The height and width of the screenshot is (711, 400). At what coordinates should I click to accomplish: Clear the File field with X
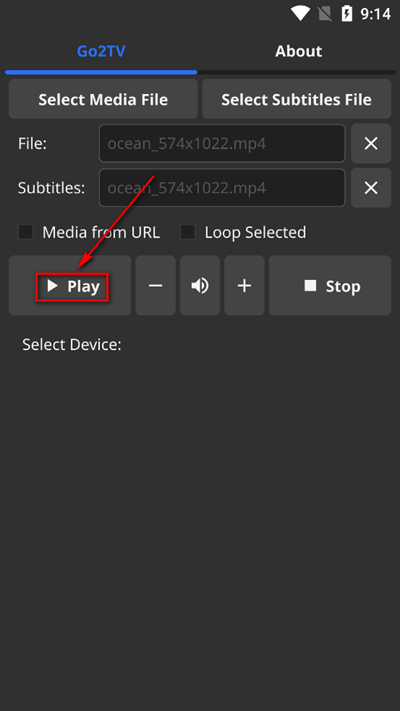pos(371,143)
